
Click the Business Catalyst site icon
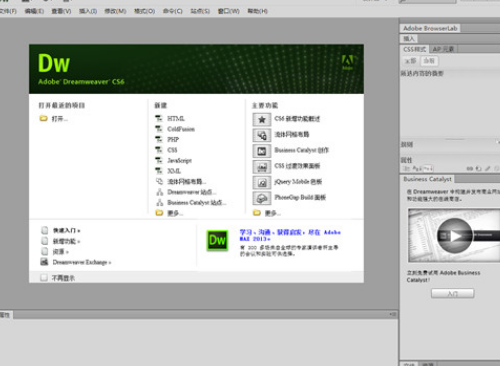click(x=160, y=202)
